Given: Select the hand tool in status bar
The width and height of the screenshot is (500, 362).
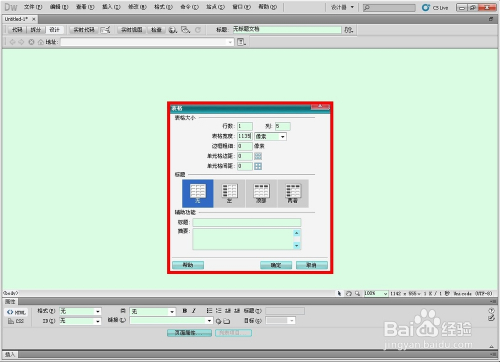Looking at the screenshot, I should click(x=349, y=293).
